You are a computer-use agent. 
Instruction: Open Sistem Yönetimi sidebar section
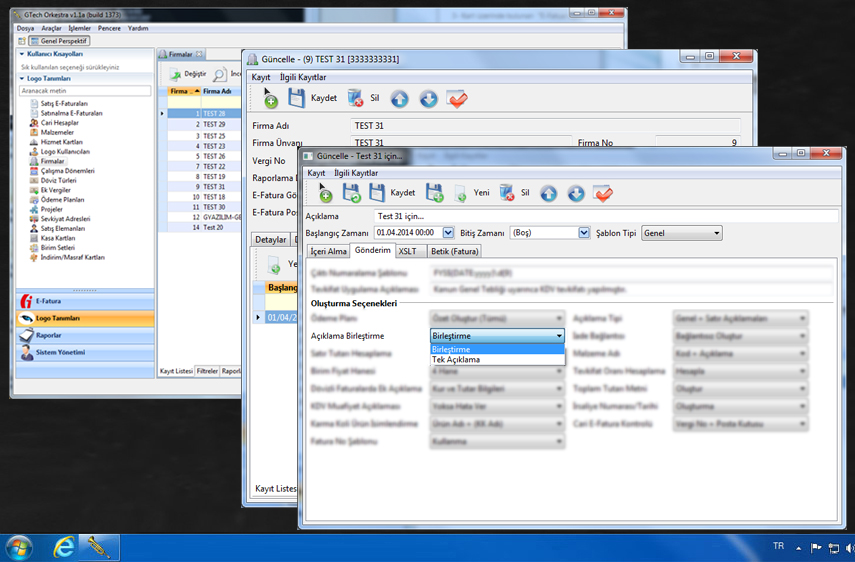pyautogui.click(x=85, y=353)
